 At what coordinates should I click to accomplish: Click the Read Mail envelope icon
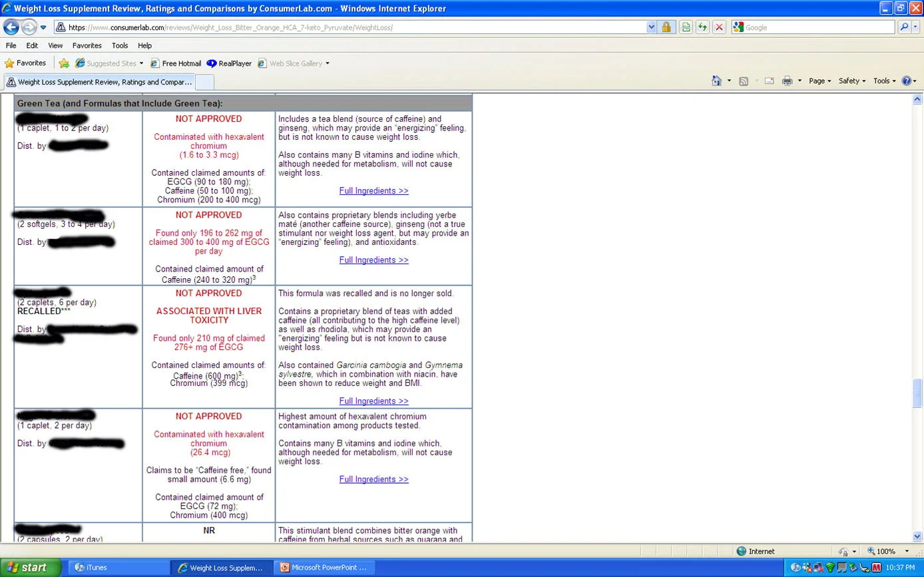pyautogui.click(x=770, y=81)
